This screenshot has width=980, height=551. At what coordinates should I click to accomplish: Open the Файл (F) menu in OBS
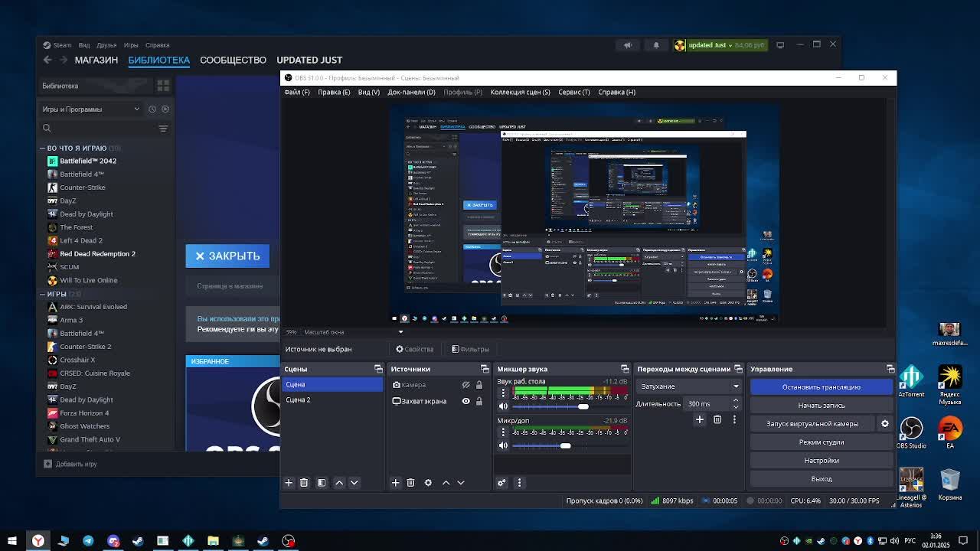(x=297, y=92)
